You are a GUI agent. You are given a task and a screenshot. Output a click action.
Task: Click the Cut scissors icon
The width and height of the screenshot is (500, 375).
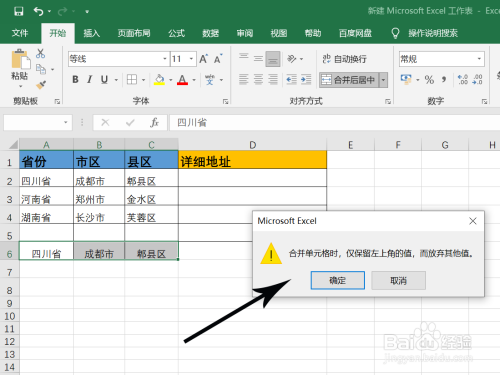pyautogui.click(x=41, y=53)
